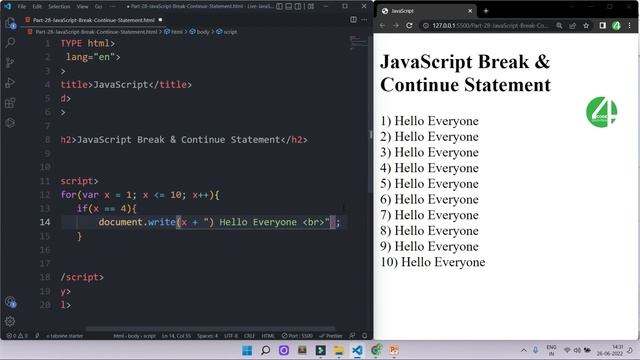The height and width of the screenshot is (360, 640).
Task: Open the Explorer view in VS Code activity bar
Action: tap(10, 23)
